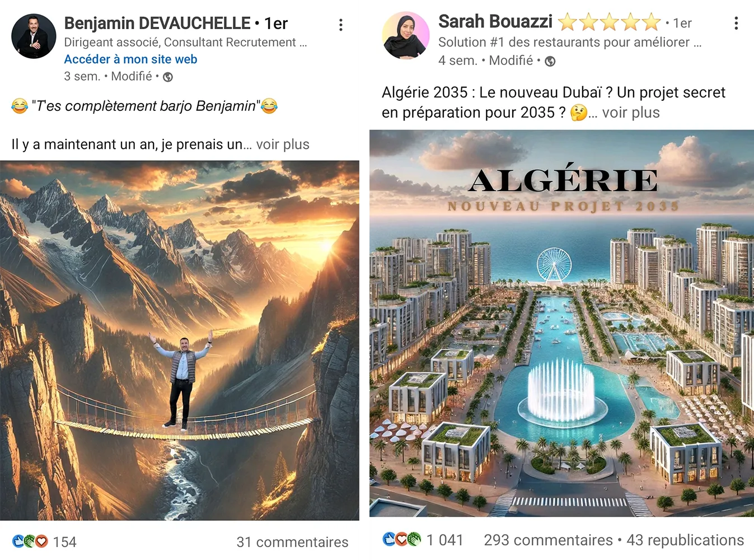754x560 pixels.
Task: Click the globe visibility icon on Benjamin's post
Action: pos(168,77)
